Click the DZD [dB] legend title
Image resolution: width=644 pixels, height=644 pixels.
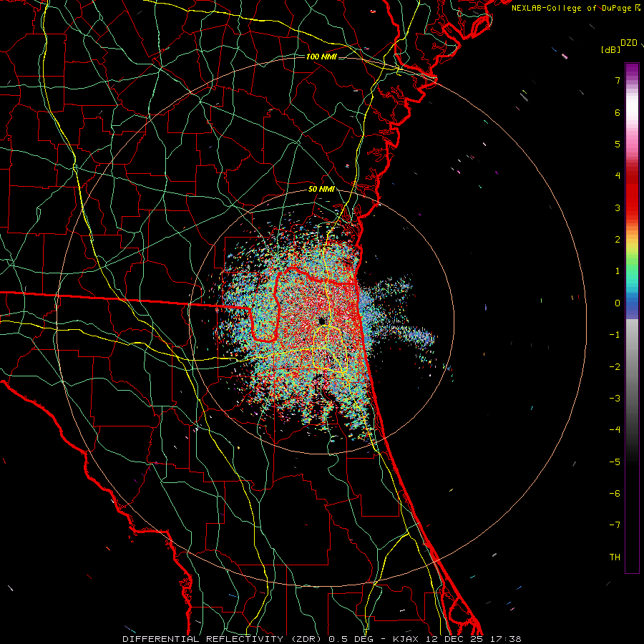(x=620, y=46)
